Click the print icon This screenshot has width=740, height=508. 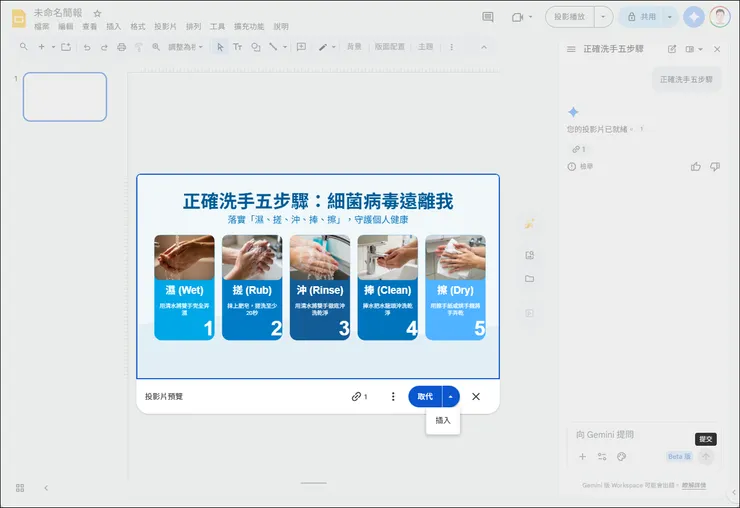pos(121,47)
